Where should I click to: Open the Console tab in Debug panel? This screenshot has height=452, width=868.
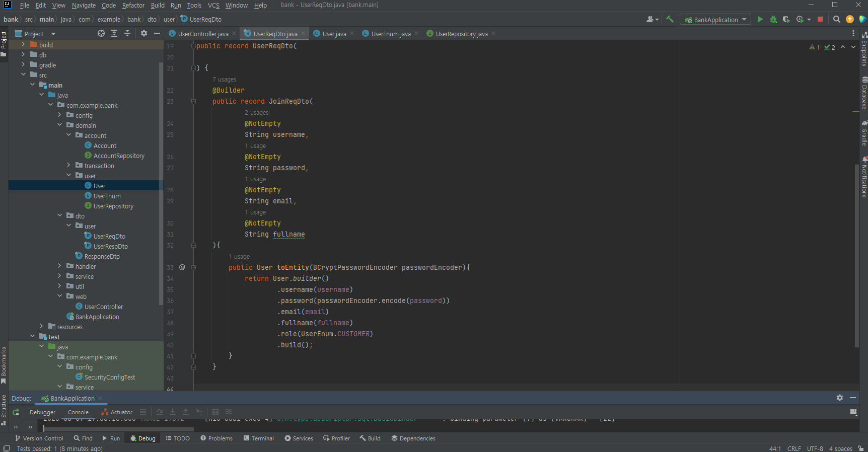click(78, 412)
